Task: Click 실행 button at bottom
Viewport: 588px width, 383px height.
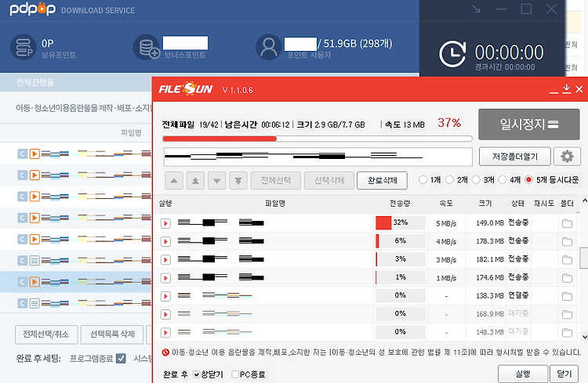Action: click(x=523, y=374)
